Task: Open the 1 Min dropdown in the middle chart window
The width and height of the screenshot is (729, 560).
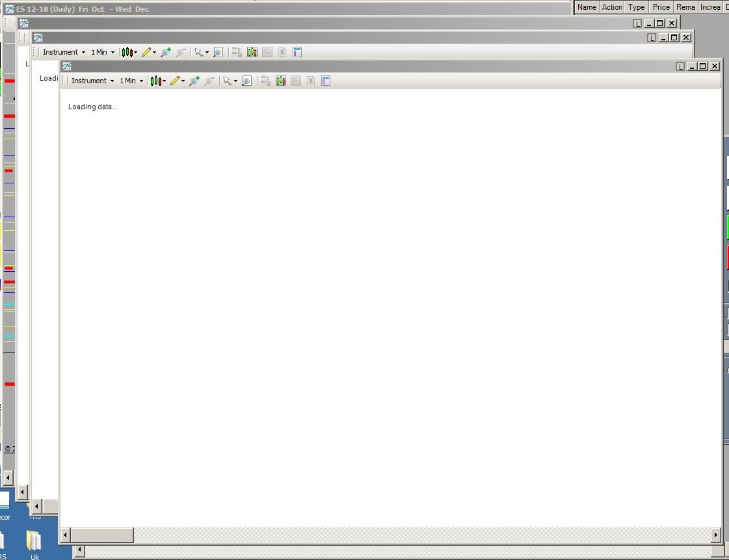Action: [x=102, y=52]
